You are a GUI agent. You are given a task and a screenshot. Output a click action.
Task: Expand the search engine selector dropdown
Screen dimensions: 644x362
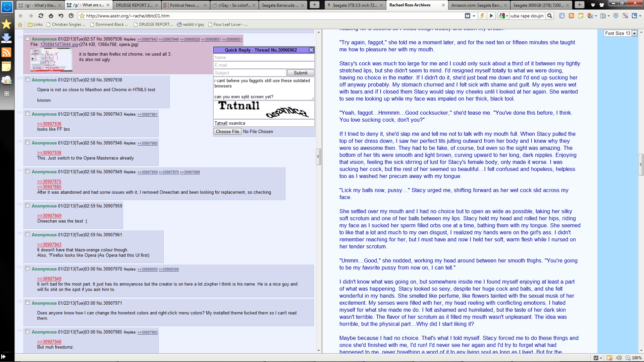(507, 16)
